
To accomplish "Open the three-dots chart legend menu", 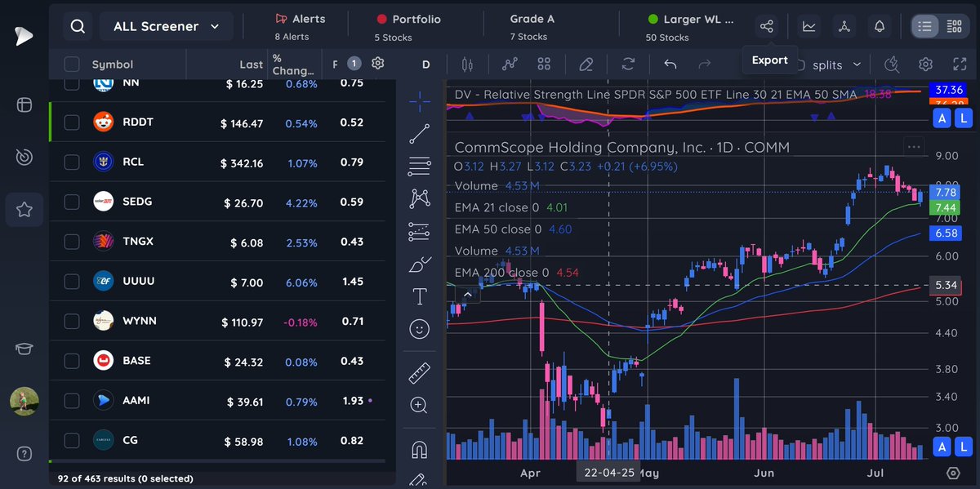I will tap(914, 147).
